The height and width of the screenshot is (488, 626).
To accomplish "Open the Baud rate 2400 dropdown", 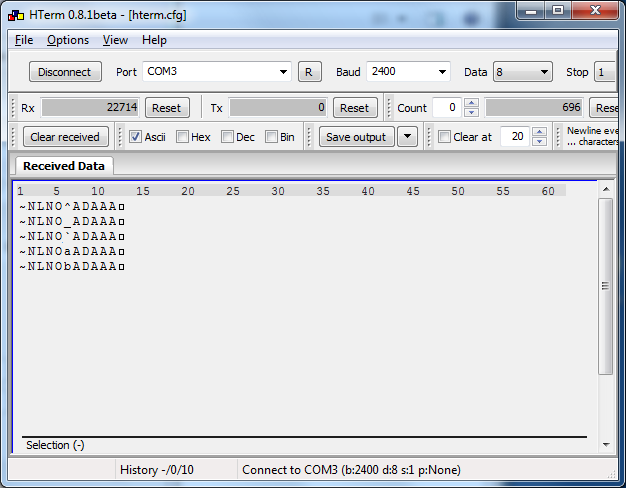I will [x=442, y=72].
